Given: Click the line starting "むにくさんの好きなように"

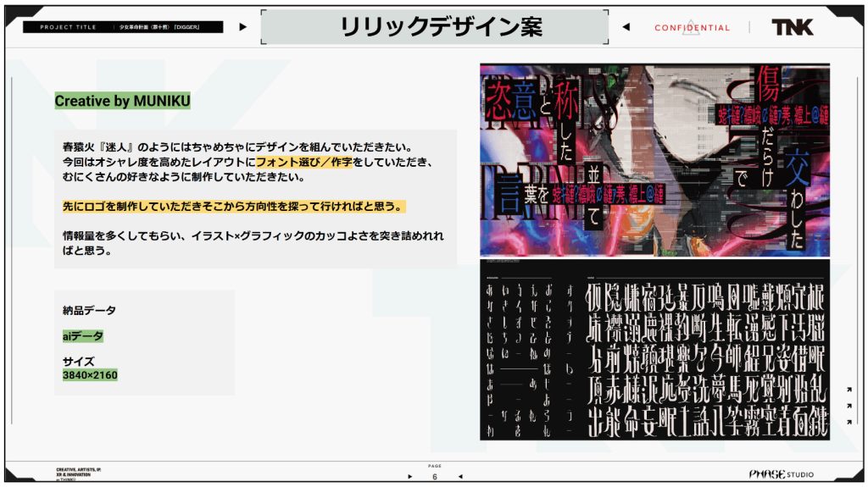Looking at the screenshot, I should tap(184, 177).
